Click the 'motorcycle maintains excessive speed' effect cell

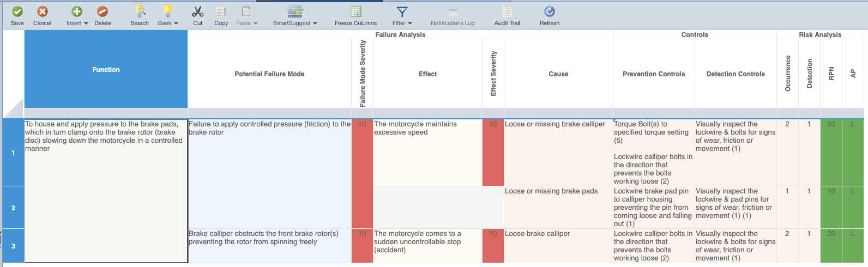click(427, 153)
